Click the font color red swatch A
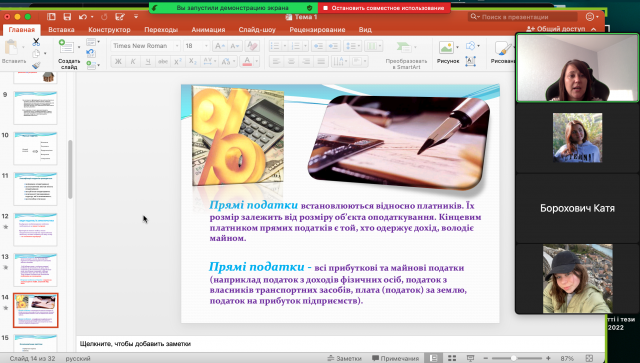This screenshot has height=363, width=640. coord(247,62)
